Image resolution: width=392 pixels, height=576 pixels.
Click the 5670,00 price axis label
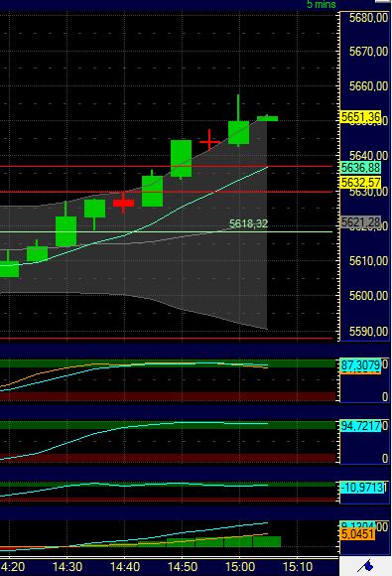coord(368,51)
